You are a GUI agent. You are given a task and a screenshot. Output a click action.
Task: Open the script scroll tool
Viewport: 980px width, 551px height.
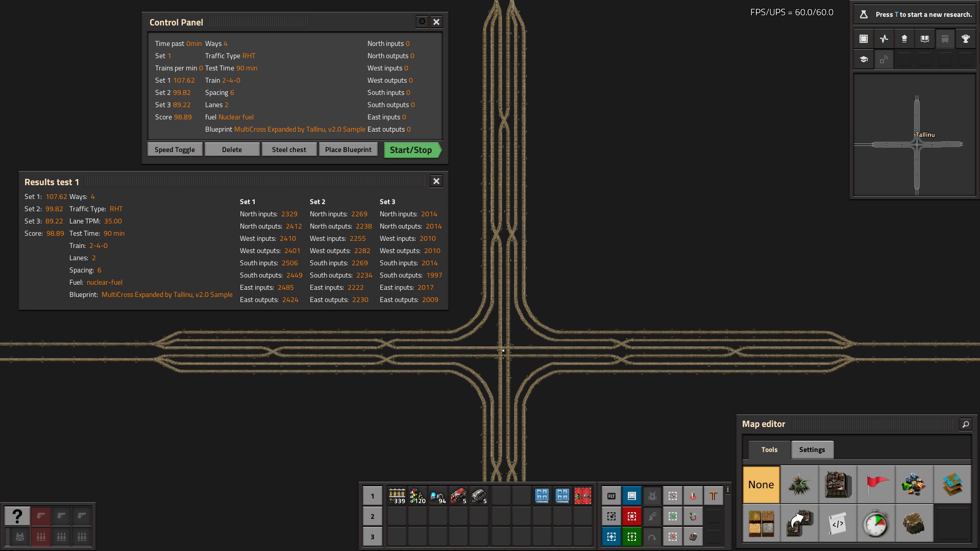838,523
